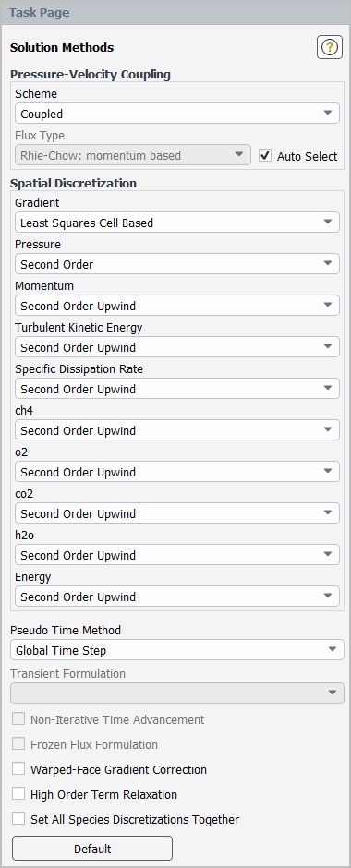Expand the Turbulent Kinetic Energy dropdown

(177, 347)
